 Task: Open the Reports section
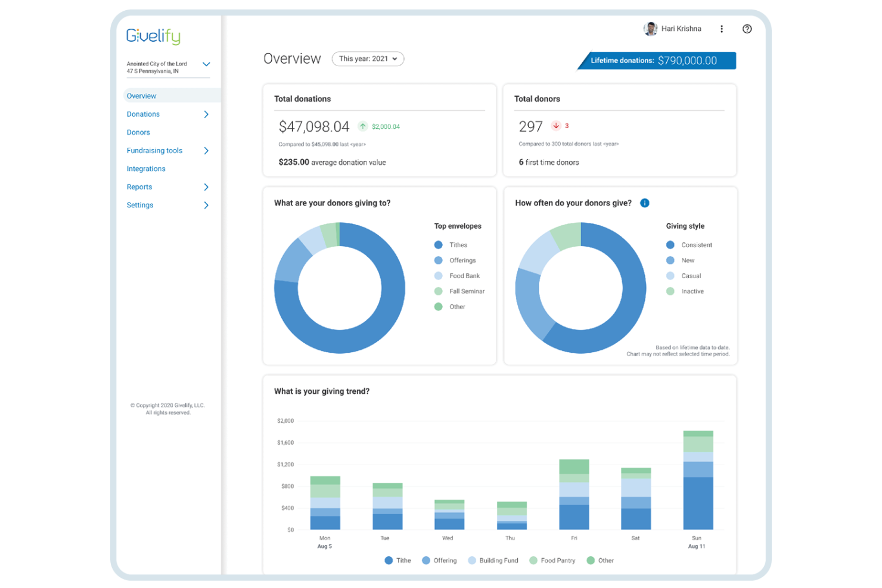click(x=139, y=186)
